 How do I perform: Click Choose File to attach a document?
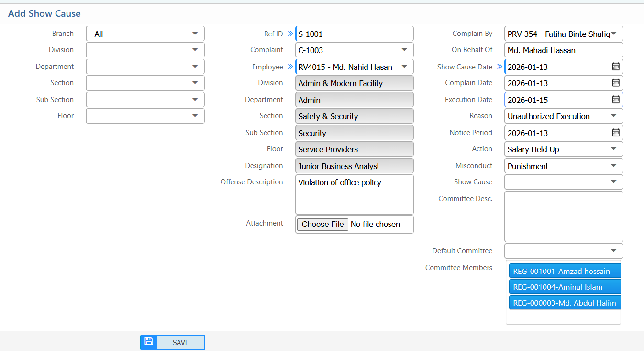coord(322,224)
